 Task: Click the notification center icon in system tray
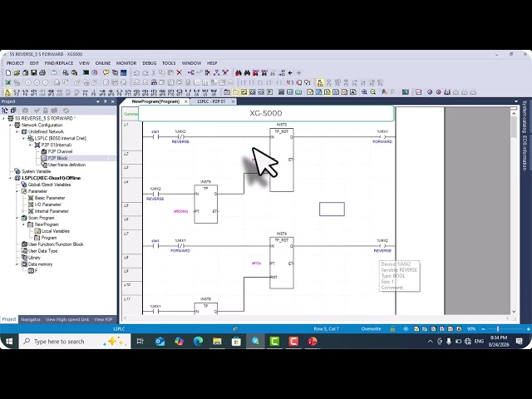click(x=519, y=342)
